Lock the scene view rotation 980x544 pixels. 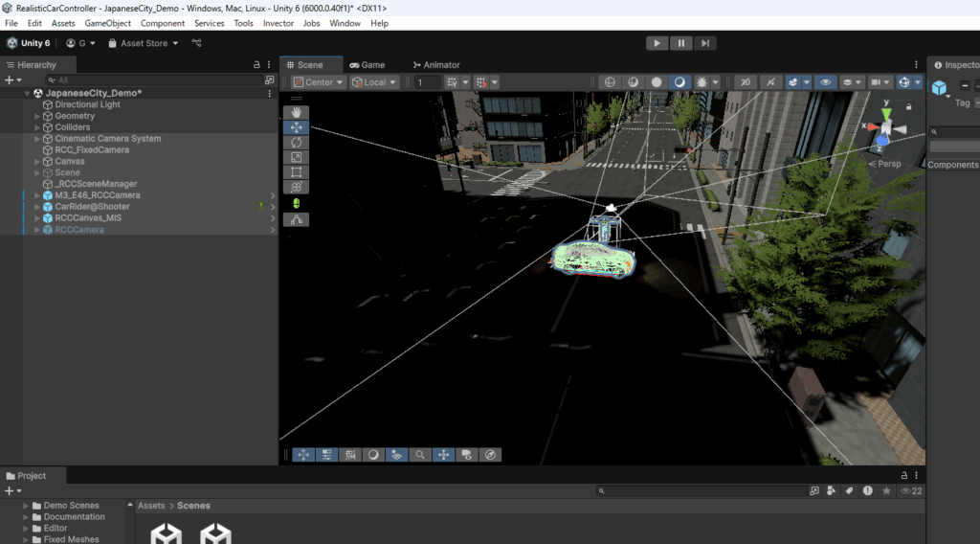tap(909, 107)
